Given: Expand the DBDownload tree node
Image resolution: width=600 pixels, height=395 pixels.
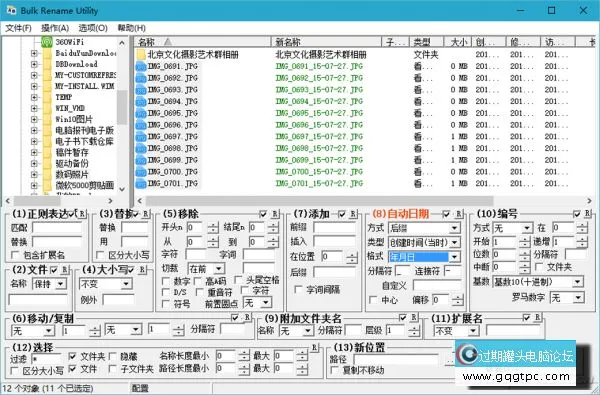Looking at the screenshot, I should pos(34,64).
